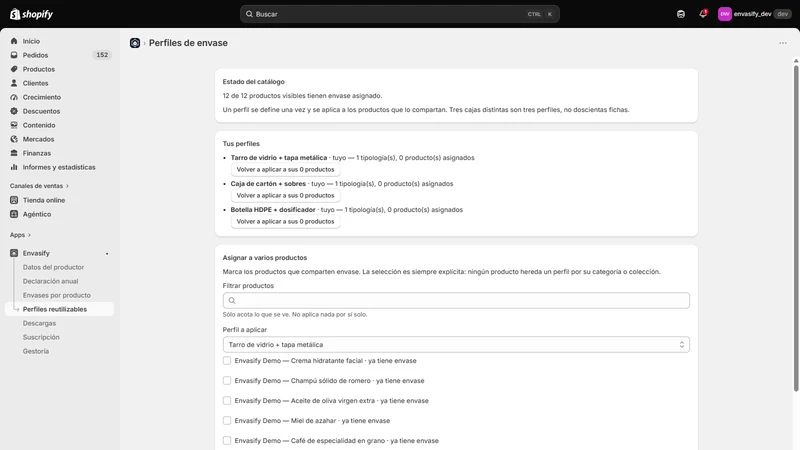Open the Perfil a aplicar dropdown

(456, 344)
